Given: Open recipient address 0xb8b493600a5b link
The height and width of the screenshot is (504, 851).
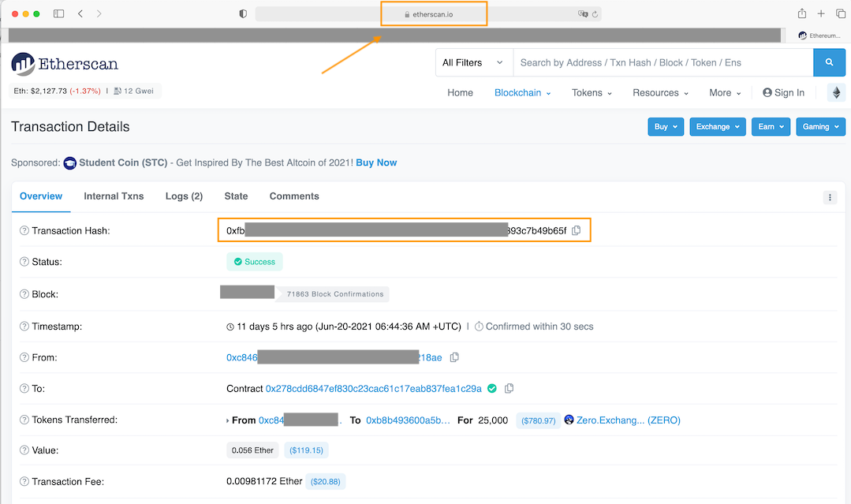Looking at the screenshot, I should pyautogui.click(x=408, y=420).
